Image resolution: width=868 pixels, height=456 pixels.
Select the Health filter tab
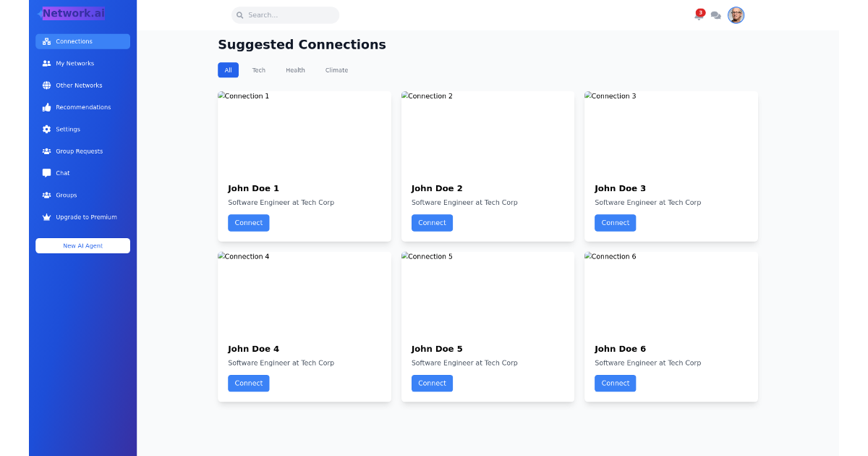tap(295, 70)
